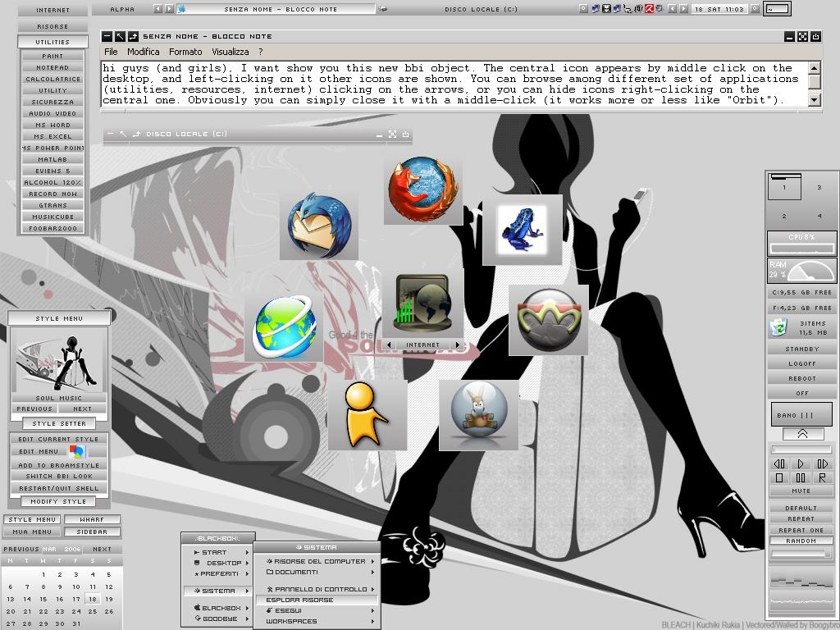The height and width of the screenshot is (630, 840).
Task: Open the Modifica menu
Action: pos(143,52)
